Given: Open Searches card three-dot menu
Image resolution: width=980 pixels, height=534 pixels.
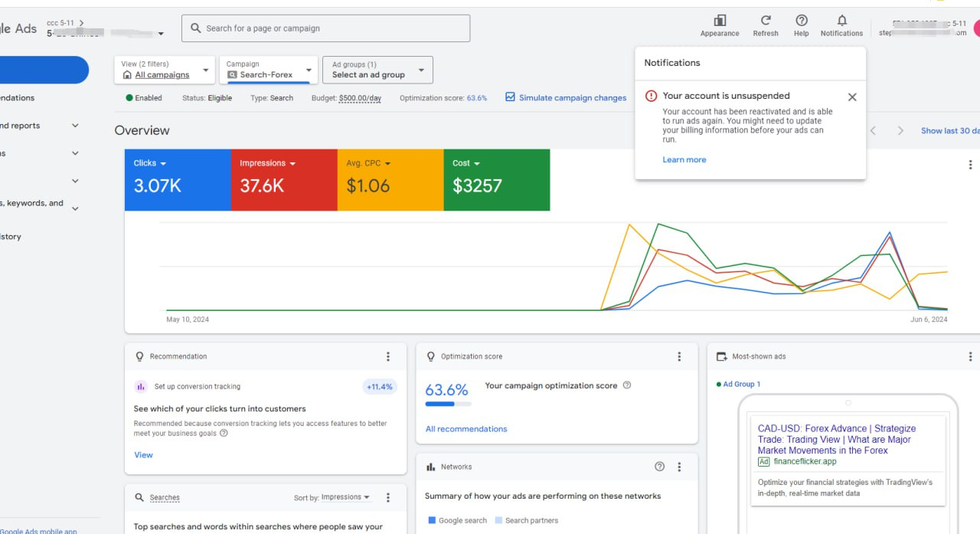Looking at the screenshot, I should pos(388,498).
